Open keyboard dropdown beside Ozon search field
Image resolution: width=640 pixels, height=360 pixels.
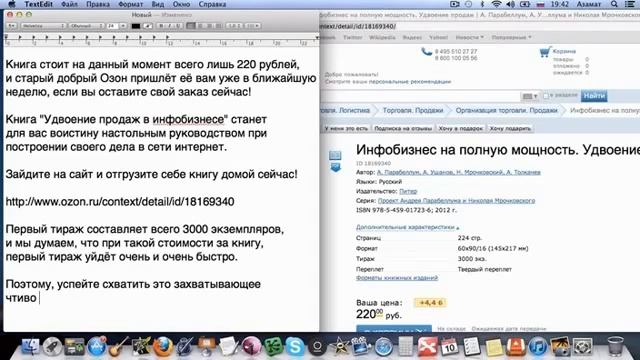[x=530, y=96]
